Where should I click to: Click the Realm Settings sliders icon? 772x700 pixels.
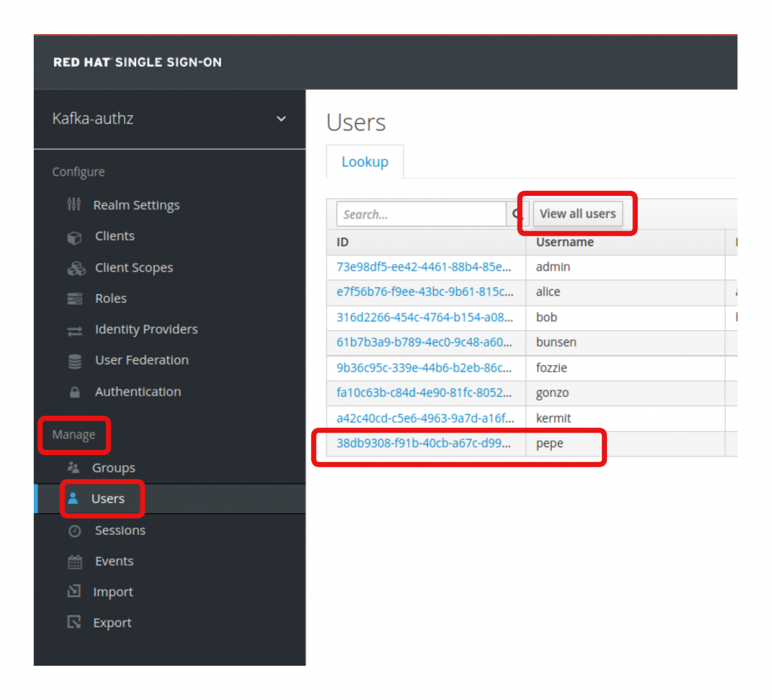pyautogui.click(x=74, y=204)
